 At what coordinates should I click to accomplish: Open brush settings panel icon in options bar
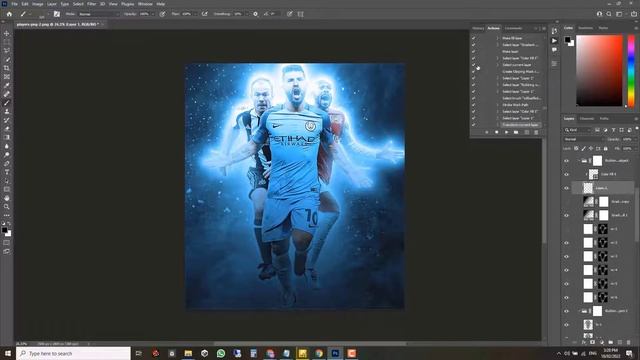[x=57, y=14]
